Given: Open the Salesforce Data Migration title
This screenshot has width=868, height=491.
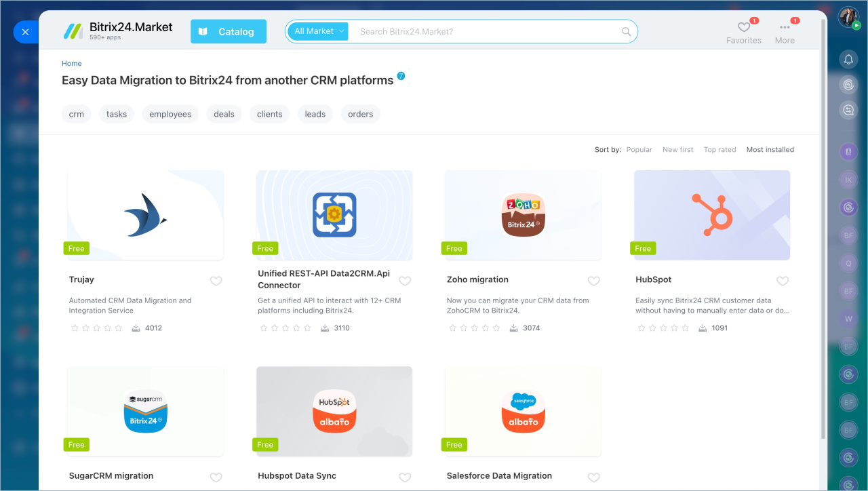Looking at the screenshot, I should point(499,476).
